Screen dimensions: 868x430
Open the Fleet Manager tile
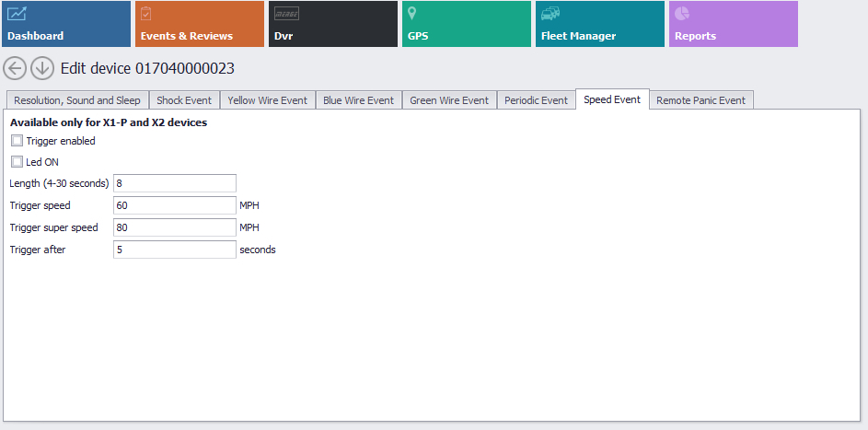pos(599,24)
